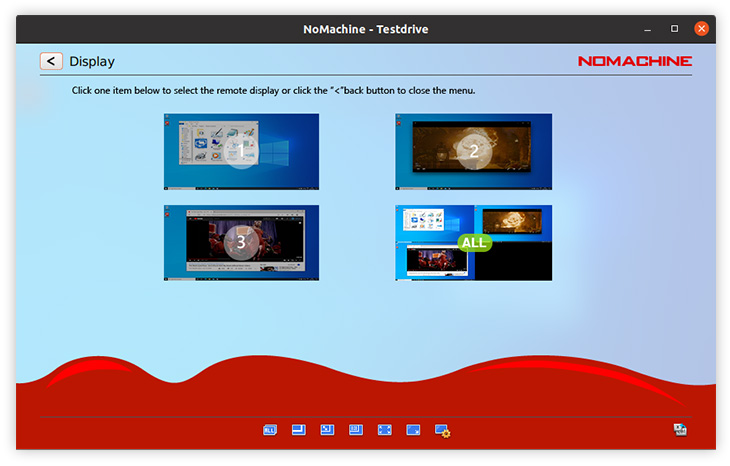Click the green ALL badge on the thumbnail
The width and height of the screenshot is (730, 466).
pyautogui.click(x=474, y=242)
